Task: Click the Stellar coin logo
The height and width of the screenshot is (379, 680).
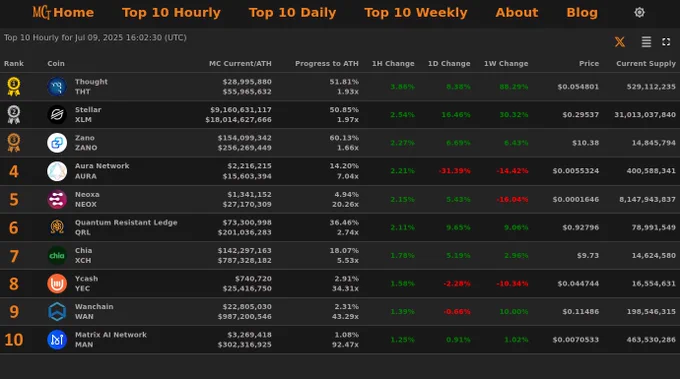Action: click(x=57, y=114)
